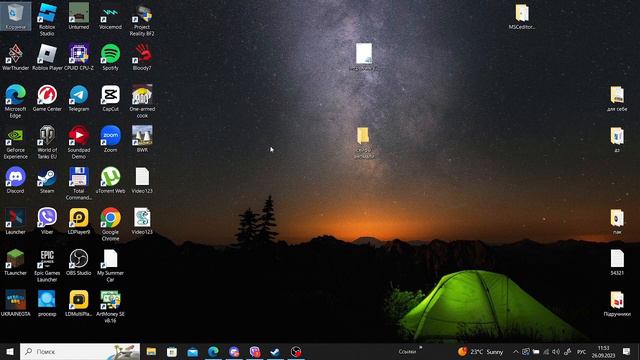Open the 'дз' folder

tap(617, 139)
